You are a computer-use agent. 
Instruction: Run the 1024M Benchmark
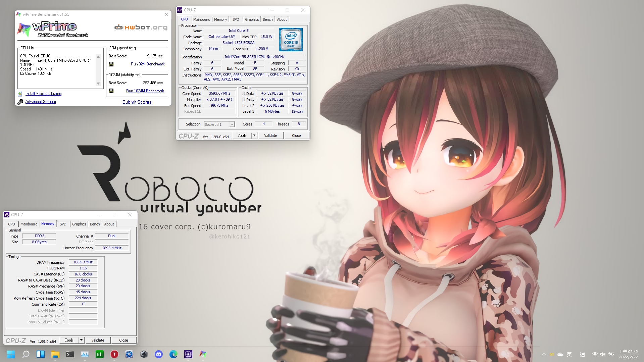[145, 91]
